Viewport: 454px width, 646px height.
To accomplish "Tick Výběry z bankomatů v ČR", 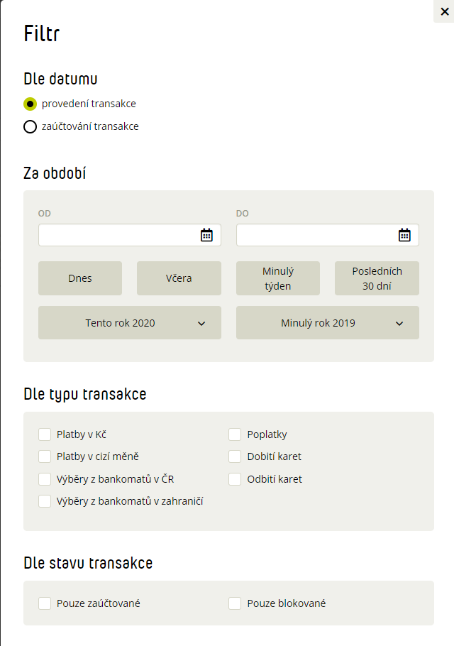I will [x=44, y=479].
